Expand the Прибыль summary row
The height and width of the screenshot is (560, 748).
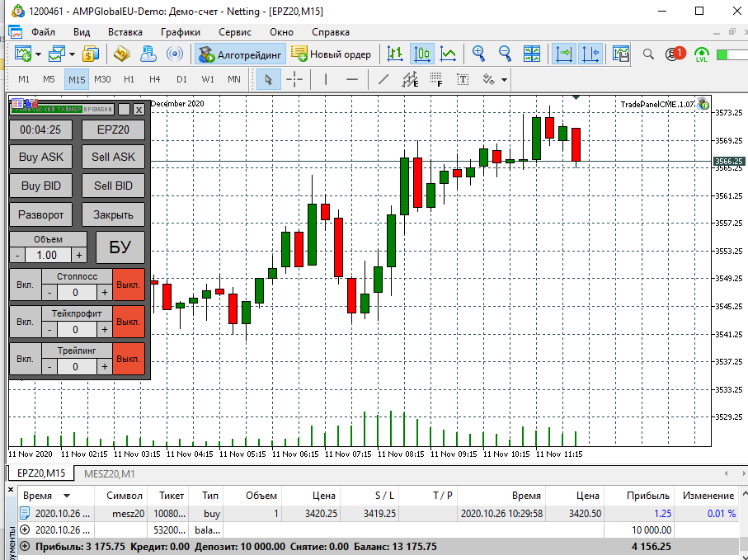26,546
